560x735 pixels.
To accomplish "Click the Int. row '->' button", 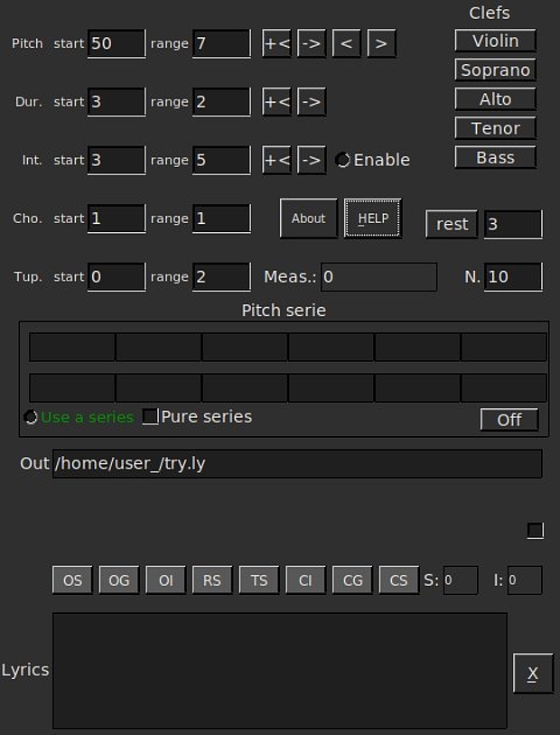I will click(312, 160).
